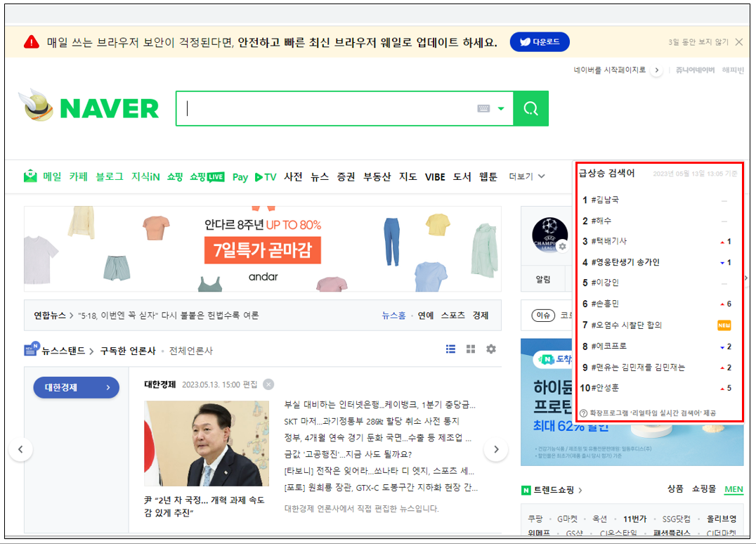Open the 카페 menu item
The image size is (756, 544).
tap(78, 176)
